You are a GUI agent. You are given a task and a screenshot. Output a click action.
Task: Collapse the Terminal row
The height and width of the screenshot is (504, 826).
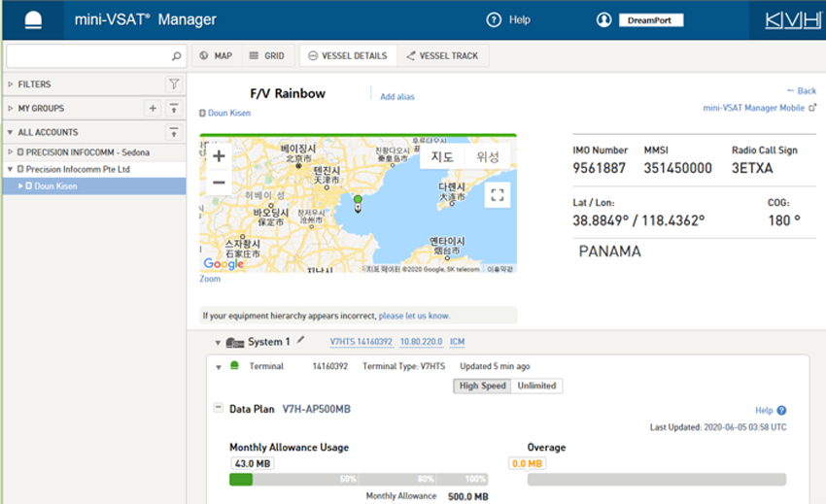pos(219,367)
